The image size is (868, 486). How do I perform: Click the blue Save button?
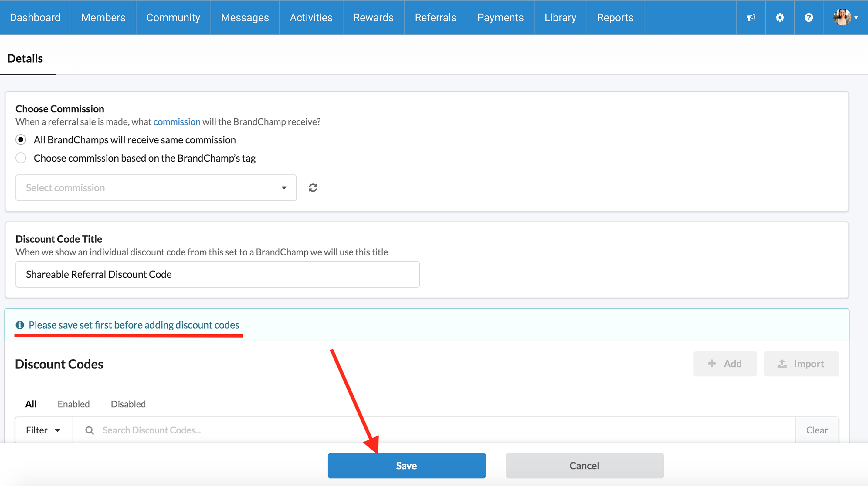(x=406, y=466)
